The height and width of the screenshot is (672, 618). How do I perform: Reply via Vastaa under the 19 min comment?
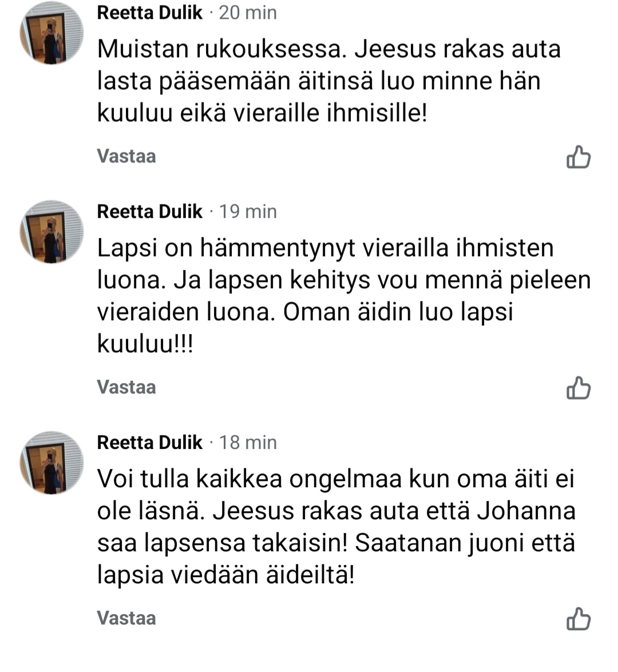[x=126, y=387]
